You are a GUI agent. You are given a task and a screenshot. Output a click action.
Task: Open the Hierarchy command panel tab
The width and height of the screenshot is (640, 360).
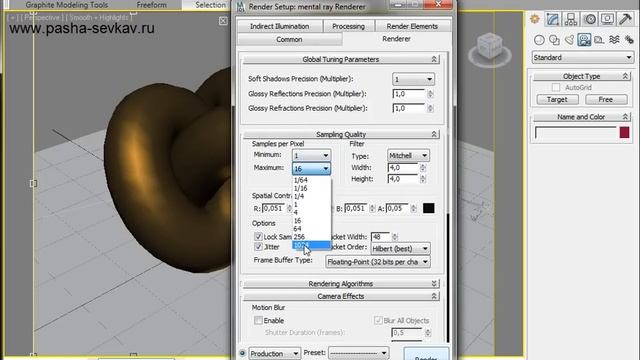571,19
